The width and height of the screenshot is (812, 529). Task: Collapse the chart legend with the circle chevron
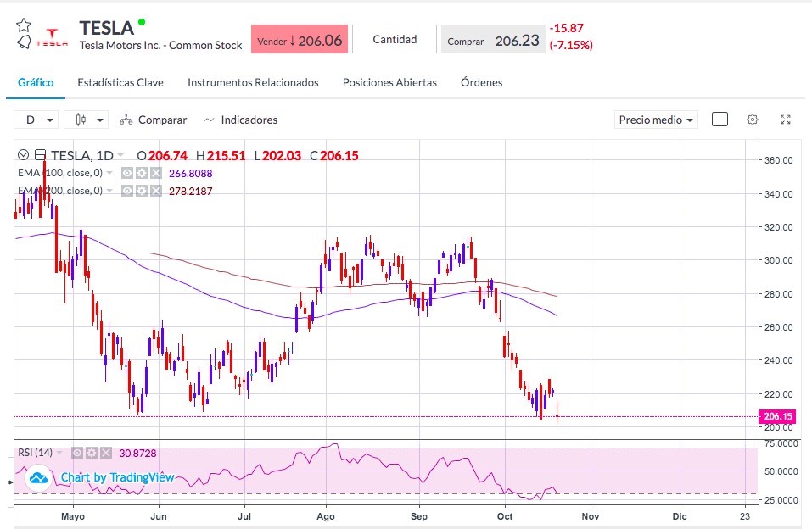23,155
